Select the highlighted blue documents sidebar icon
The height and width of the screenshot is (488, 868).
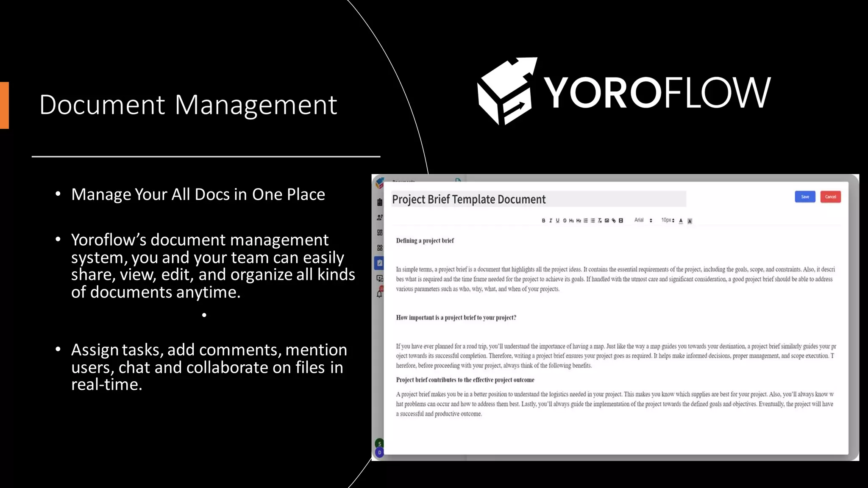pos(379,263)
